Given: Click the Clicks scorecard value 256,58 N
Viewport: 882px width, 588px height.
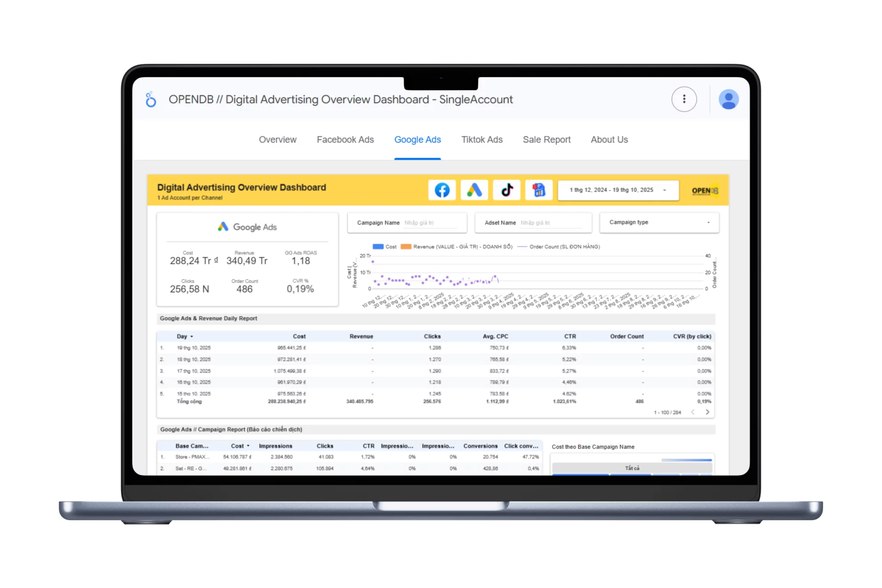Looking at the screenshot, I should 189,289.
